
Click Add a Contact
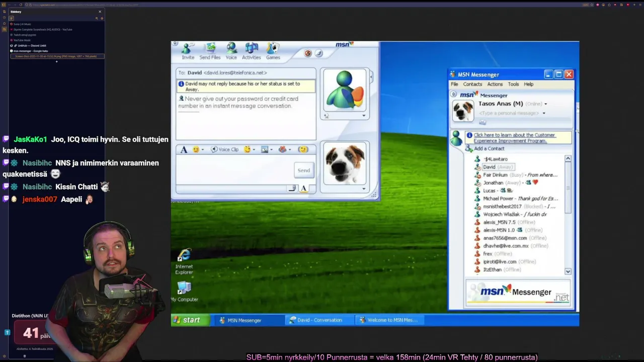[x=485, y=149]
